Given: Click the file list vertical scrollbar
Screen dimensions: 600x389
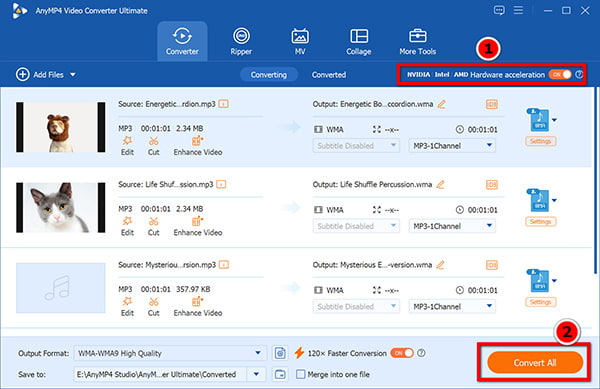Looking at the screenshot, I should pos(595,180).
